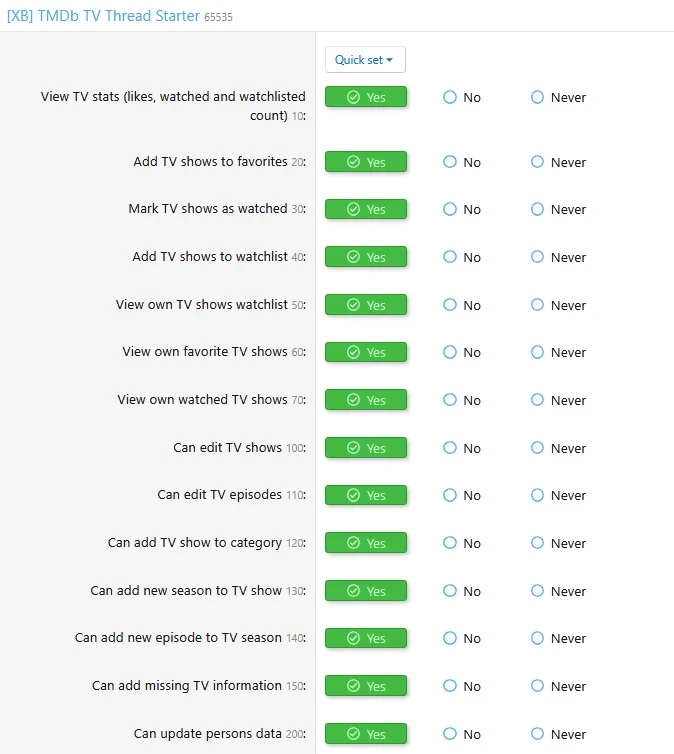
Task: Open the Quick set dropdown
Action: point(365,60)
